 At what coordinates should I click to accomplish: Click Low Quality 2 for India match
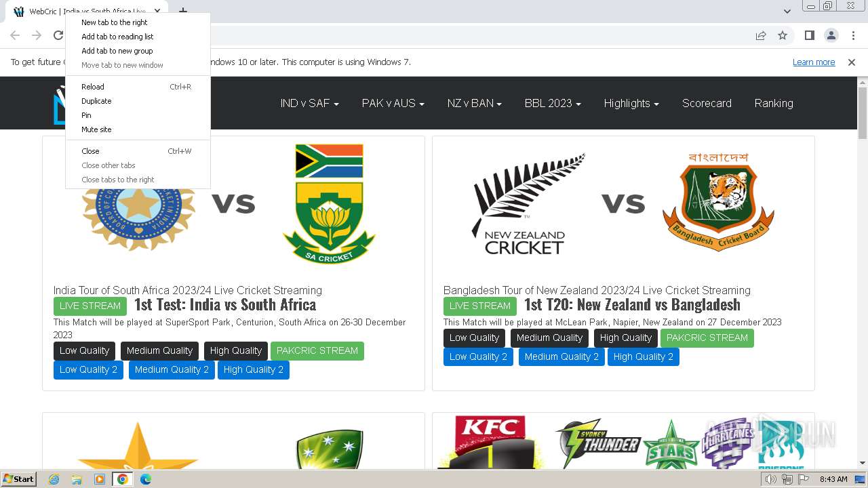click(x=88, y=369)
